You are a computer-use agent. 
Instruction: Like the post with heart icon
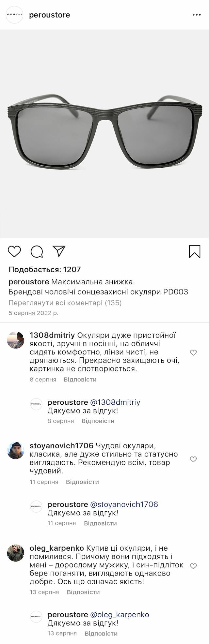14,251
